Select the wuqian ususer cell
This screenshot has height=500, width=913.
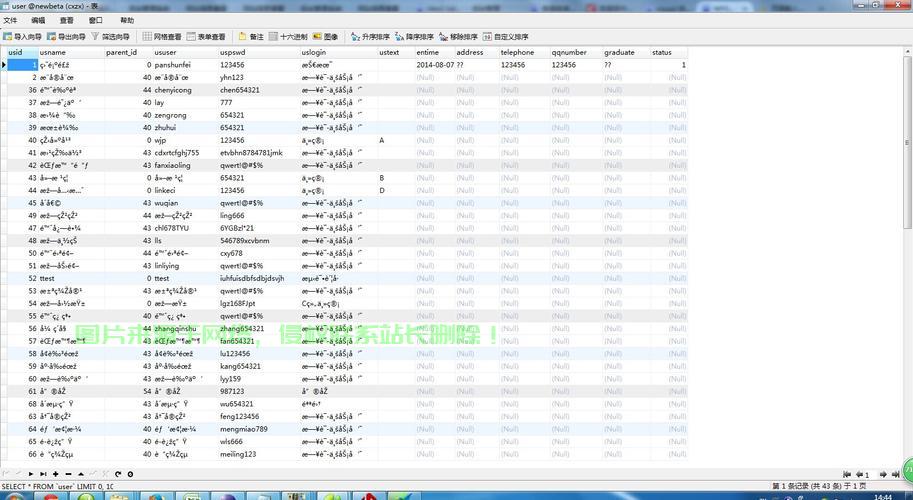185,203
